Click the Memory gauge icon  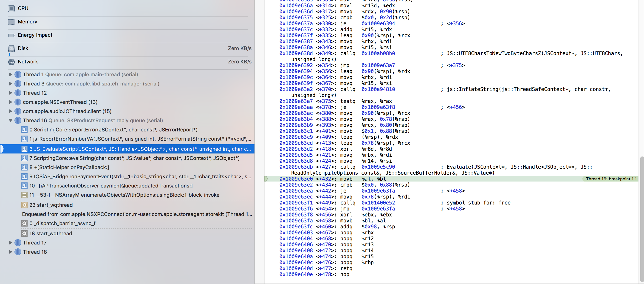pos(11,22)
